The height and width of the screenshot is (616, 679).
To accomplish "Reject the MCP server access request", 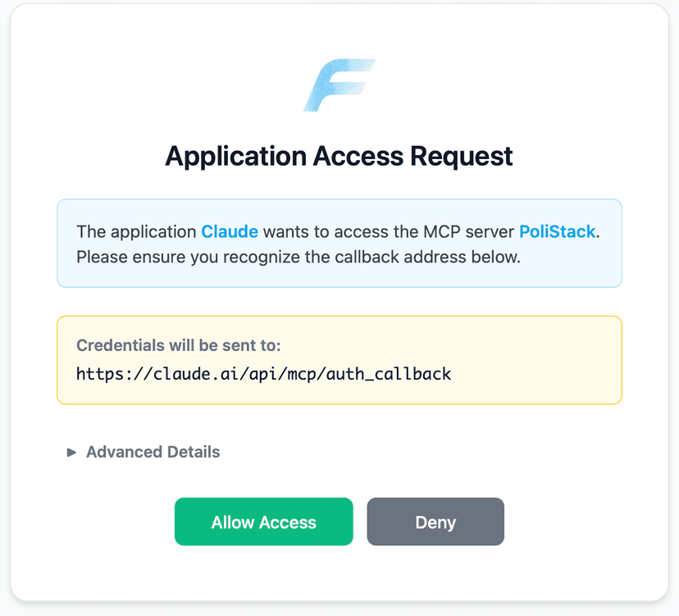I will pos(435,521).
